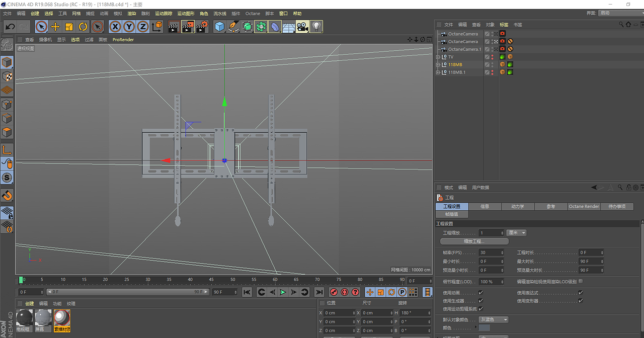Activate the Move tool in top toolbar

coord(55,26)
